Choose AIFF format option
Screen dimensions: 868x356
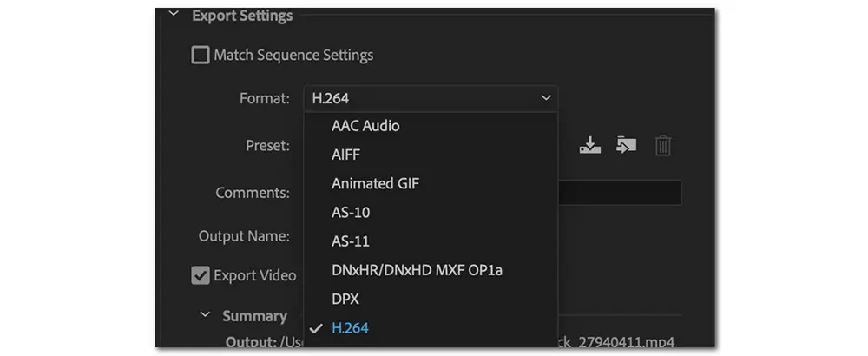click(345, 155)
